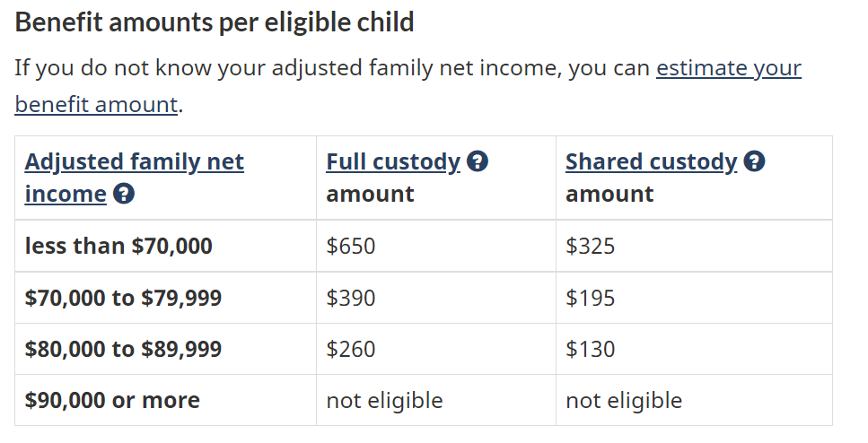This screenshot has width=868, height=443.
Task: Click the $260 full custody amount cell
Action: [351, 349]
